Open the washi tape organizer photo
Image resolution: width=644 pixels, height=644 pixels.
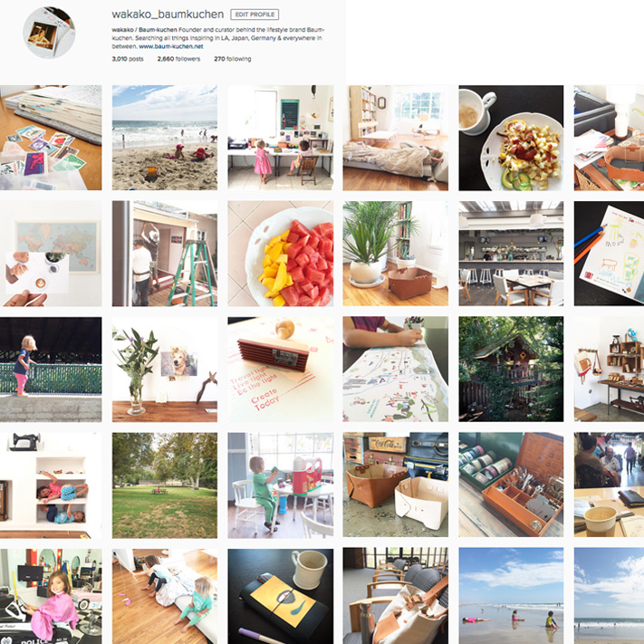tap(511, 485)
